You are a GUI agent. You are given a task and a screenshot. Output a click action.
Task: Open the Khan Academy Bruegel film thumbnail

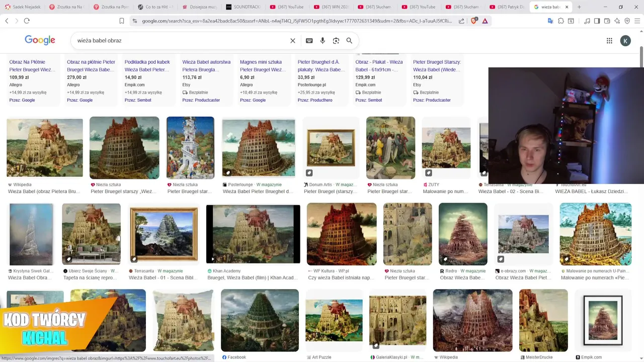[253, 234]
